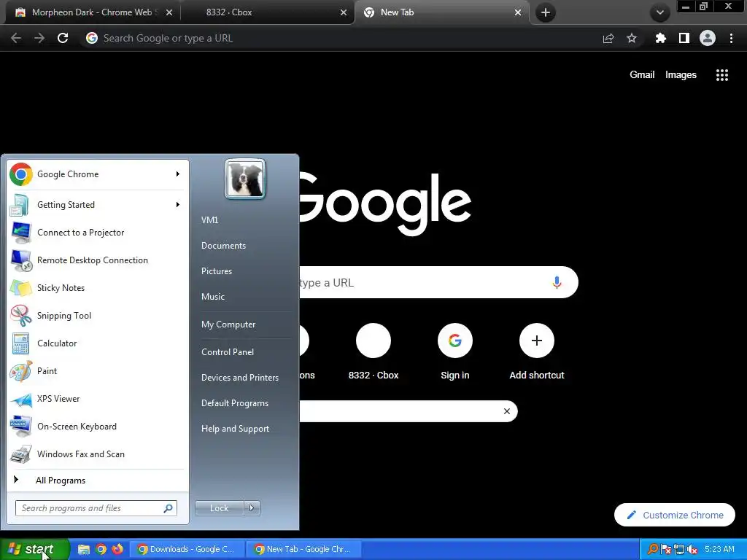Launch Firefox from quick launch bar
The width and height of the screenshot is (747, 560).
point(117,549)
